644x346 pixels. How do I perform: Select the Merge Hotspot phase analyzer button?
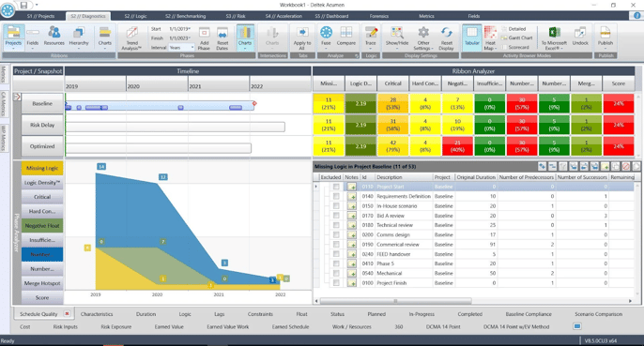42,283
